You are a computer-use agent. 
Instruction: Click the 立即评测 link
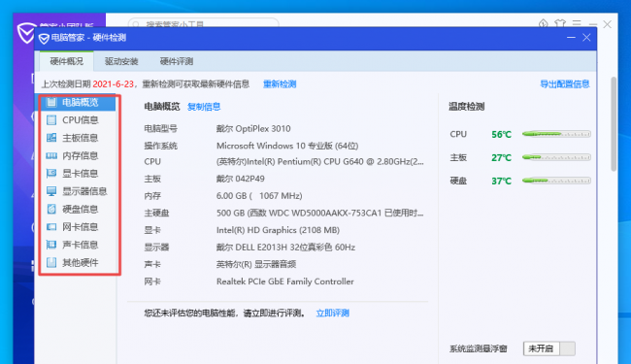pyautogui.click(x=332, y=313)
